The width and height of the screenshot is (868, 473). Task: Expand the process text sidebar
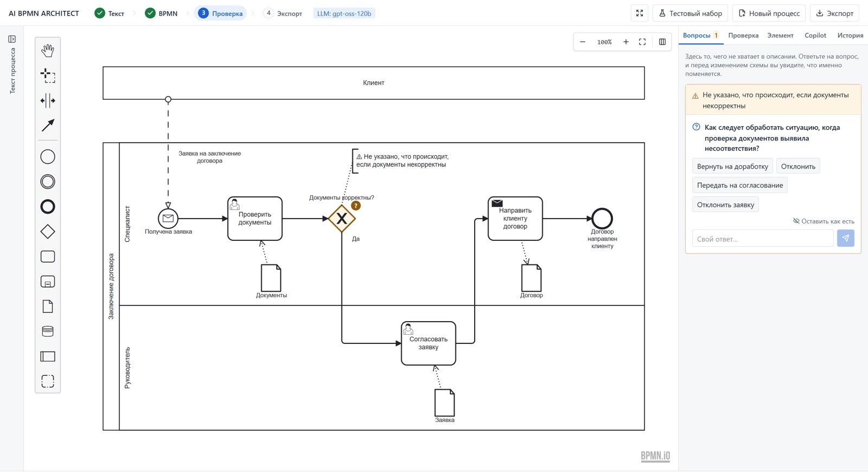pyautogui.click(x=12, y=39)
